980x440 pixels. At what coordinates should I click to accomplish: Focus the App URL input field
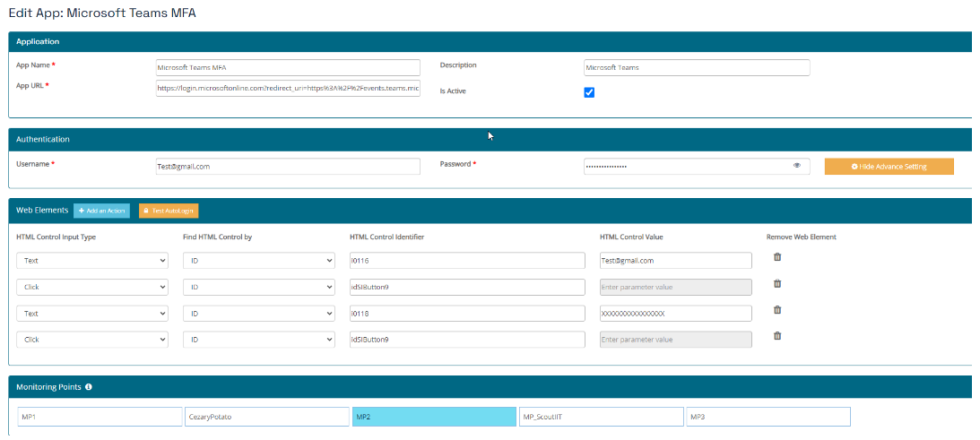[288, 89]
